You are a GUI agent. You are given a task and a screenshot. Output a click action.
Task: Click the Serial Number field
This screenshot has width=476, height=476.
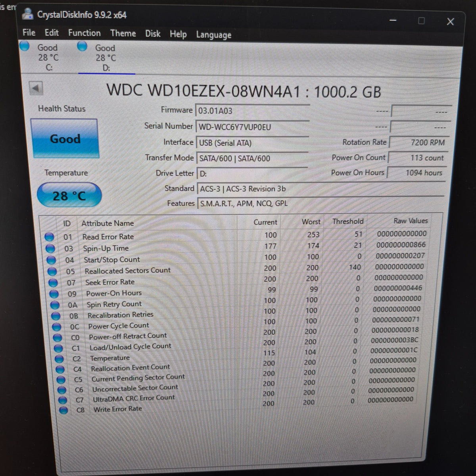click(x=252, y=127)
